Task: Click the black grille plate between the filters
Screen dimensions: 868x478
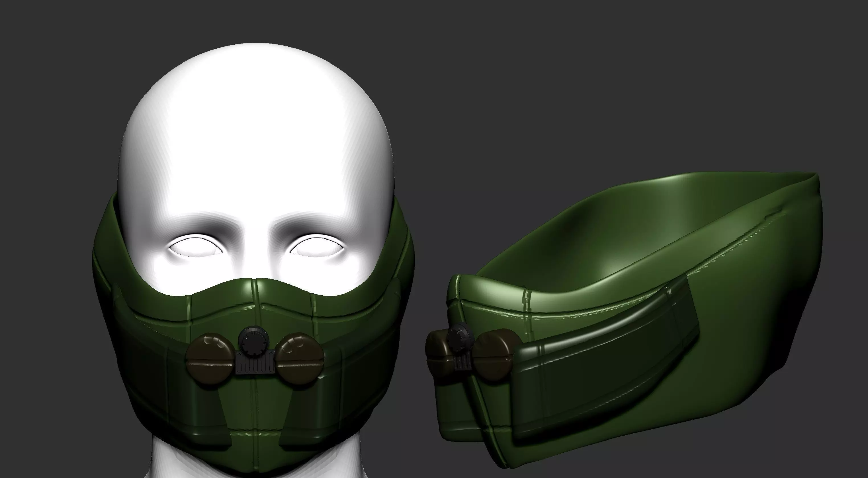Action: click(255, 366)
